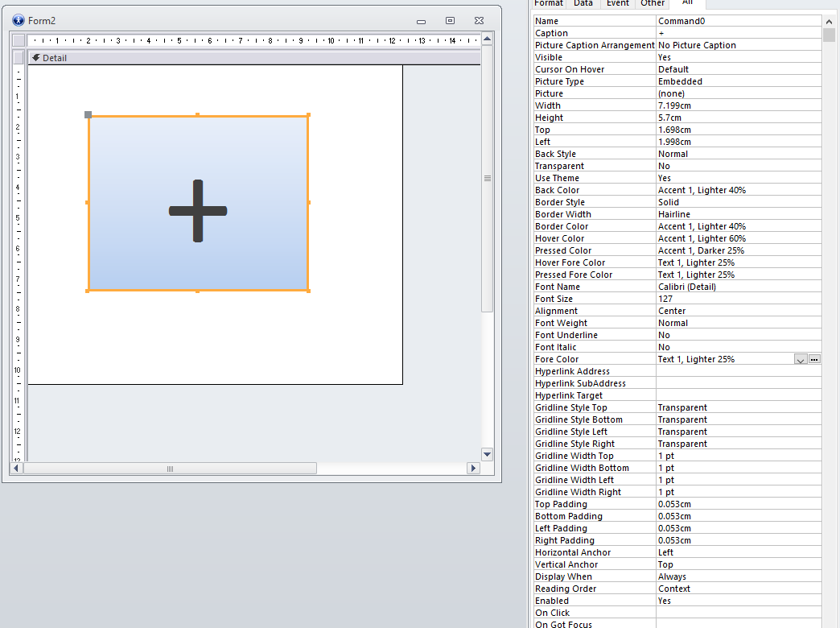Image resolution: width=840 pixels, height=628 pixels.
Task: Switch to the Format tab
Action: (x=549, y=3)
